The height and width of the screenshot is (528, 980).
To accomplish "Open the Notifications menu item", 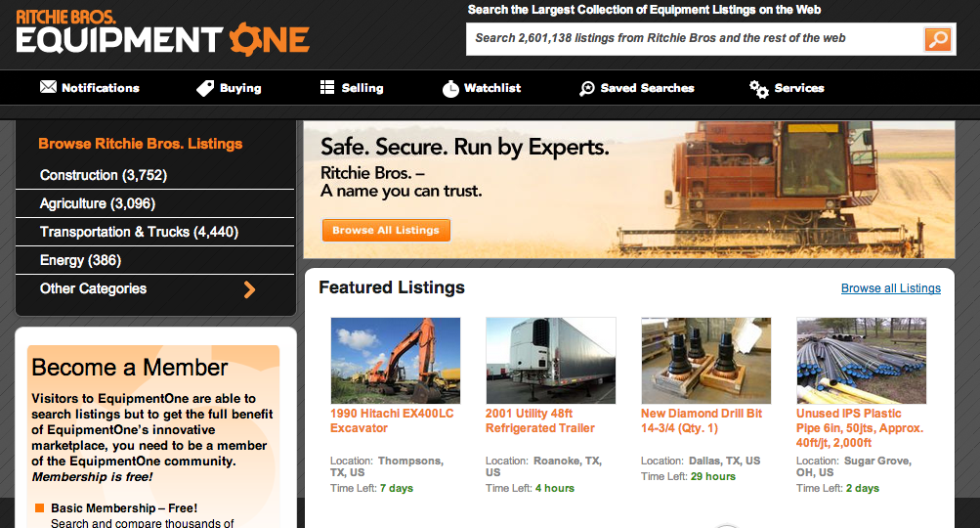I will click(x=89, y=88).
